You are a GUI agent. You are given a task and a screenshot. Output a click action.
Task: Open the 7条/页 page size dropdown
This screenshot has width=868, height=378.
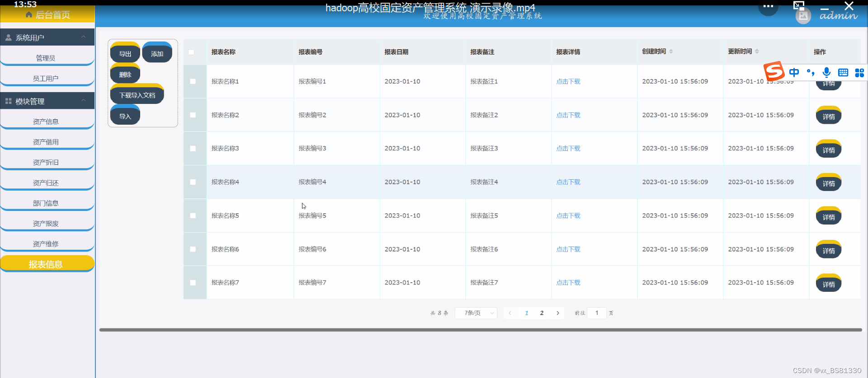point(476,313)
